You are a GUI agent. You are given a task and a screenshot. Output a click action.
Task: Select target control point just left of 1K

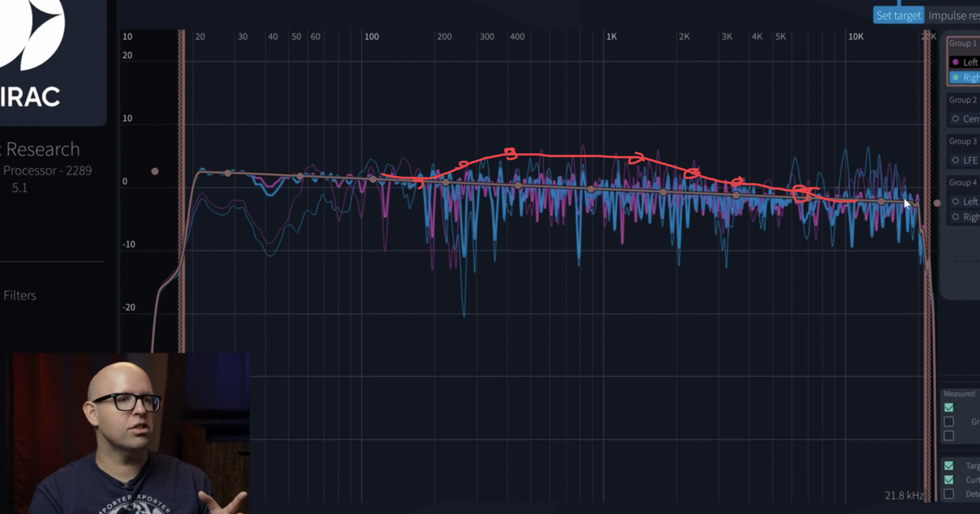(591, 189)
